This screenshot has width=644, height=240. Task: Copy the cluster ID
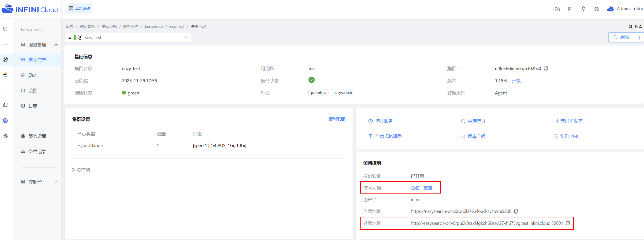546,68
